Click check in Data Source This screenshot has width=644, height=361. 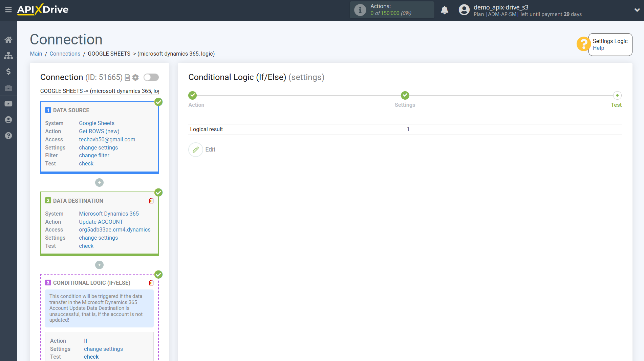(x=86, y=164)
